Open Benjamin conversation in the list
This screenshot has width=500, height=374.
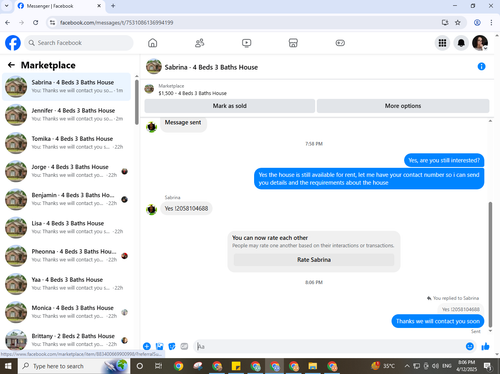(x=67, y=199)
